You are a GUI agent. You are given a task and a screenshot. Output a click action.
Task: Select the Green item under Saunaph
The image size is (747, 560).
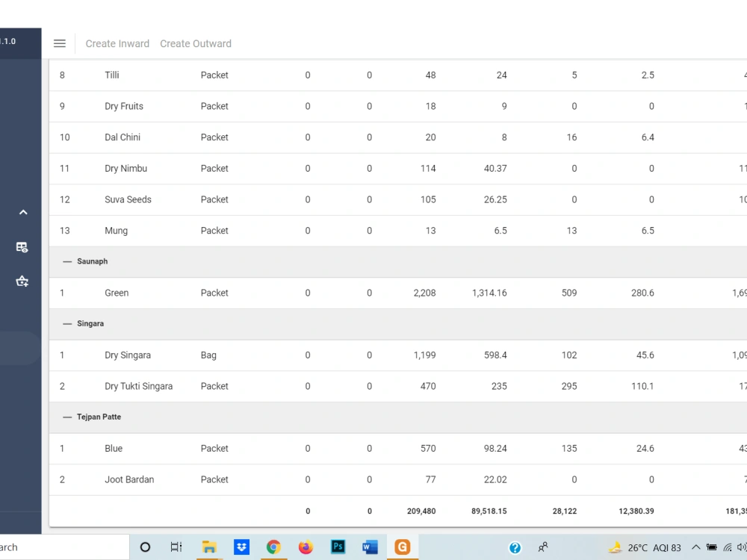(x=117, y=293)
